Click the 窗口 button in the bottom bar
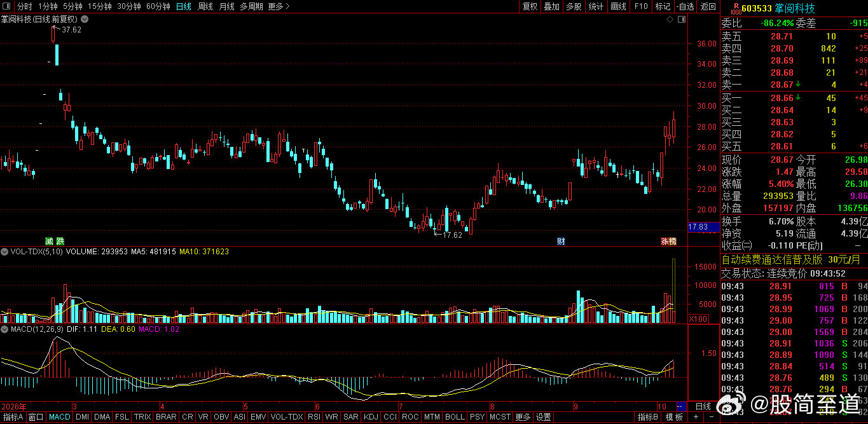The height and width of the screenshot is (424, 868). point(36,417)
